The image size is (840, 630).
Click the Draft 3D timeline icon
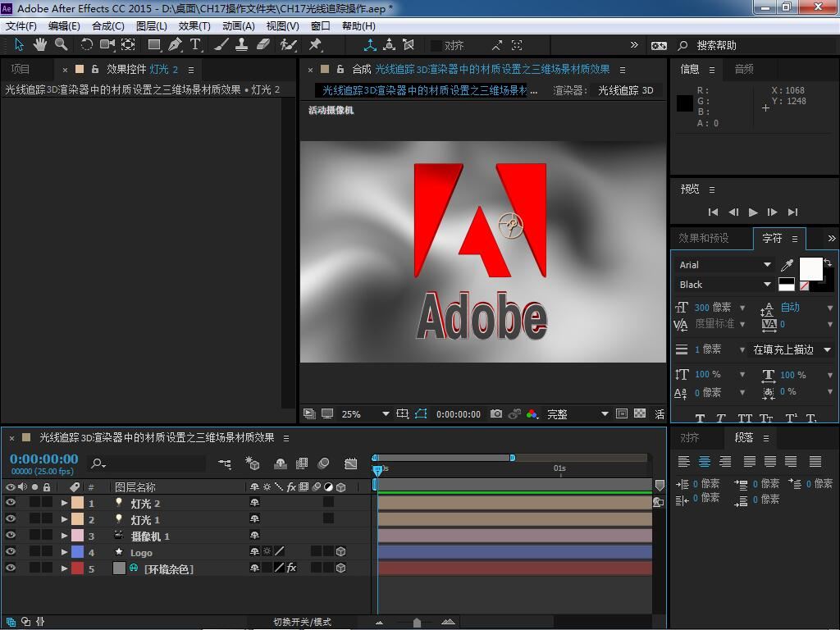pyautogui.click(x=252, y=464)
